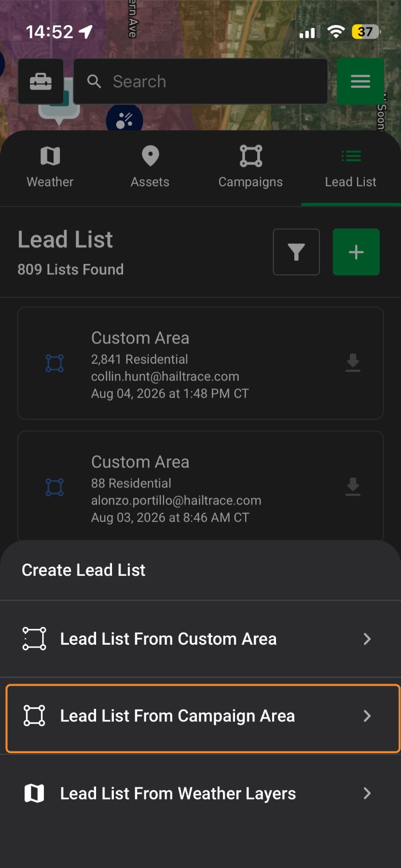Tap the green plus add-list button
The image size is (401, 868).
[356, 252]
